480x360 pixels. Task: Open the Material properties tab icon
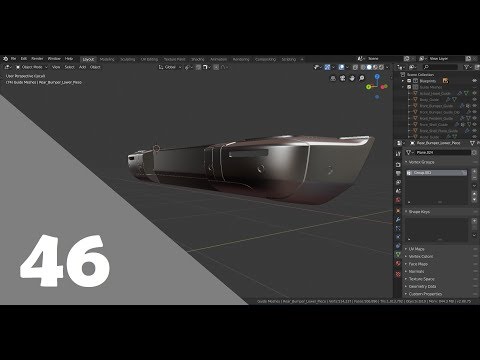398,264
